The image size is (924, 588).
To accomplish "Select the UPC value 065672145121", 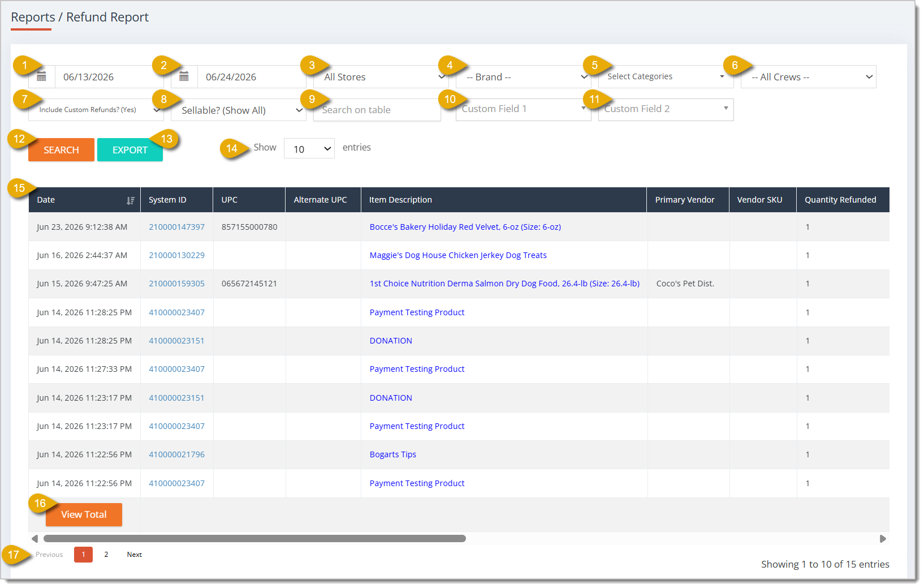I will point(249,284).
